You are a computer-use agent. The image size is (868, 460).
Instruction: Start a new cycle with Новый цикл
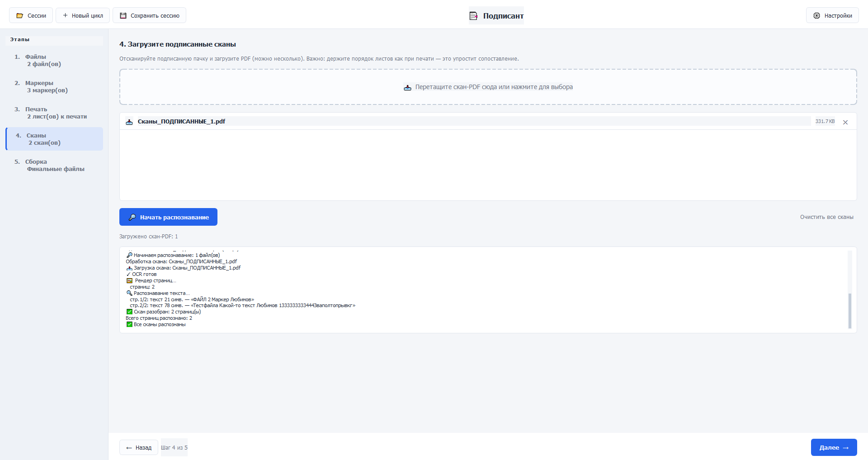point(83,15)
